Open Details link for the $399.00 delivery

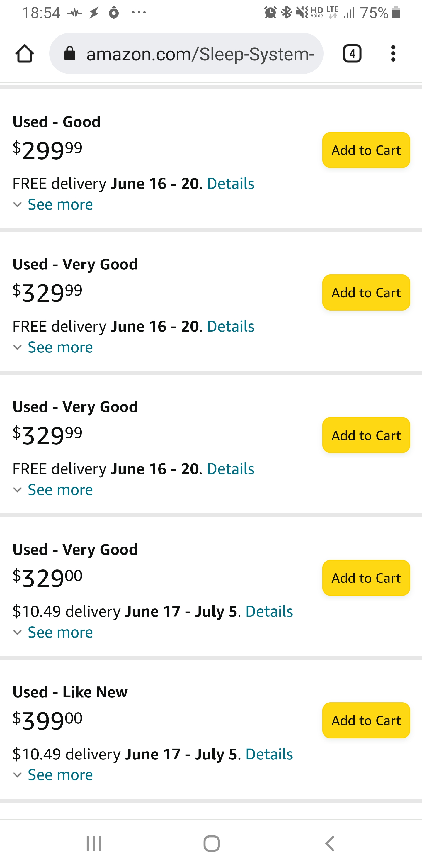tap(269, 754)
